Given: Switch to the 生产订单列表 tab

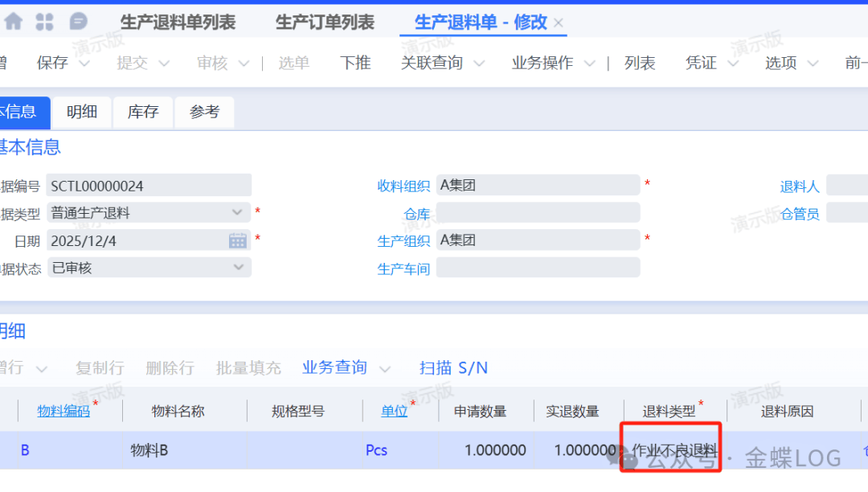Looking at the screenshot, I should 325,23.
